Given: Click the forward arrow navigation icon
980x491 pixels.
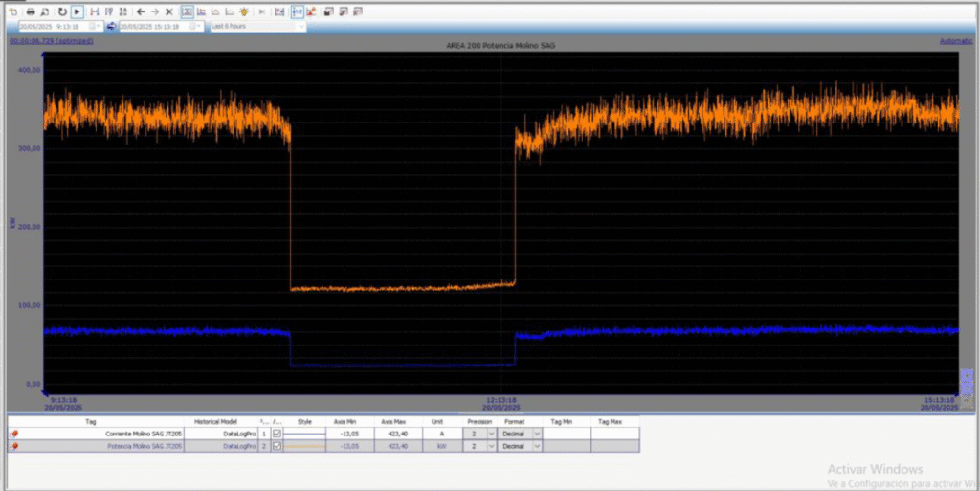Looking at the screenshot, I should pyautogui.click(x=154, y=11).
